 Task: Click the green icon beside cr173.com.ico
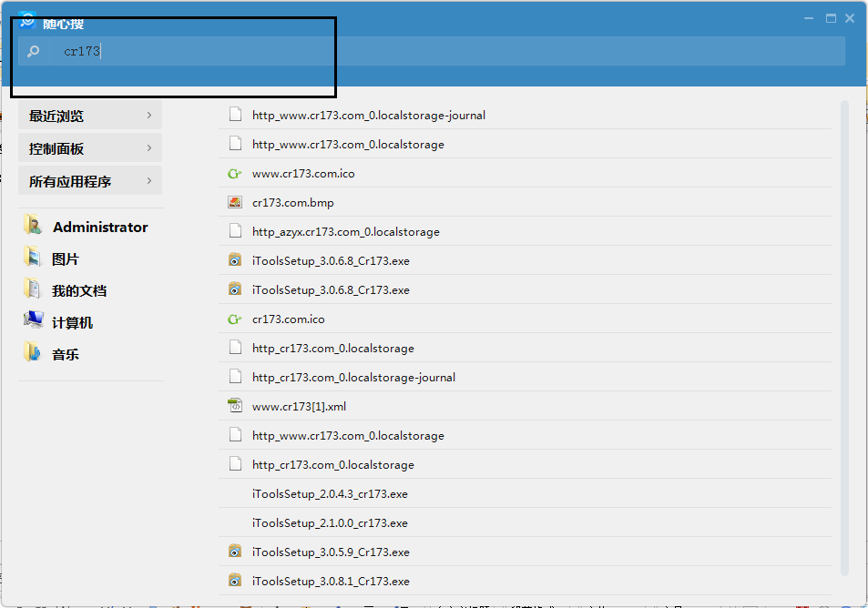pos(235,319)
